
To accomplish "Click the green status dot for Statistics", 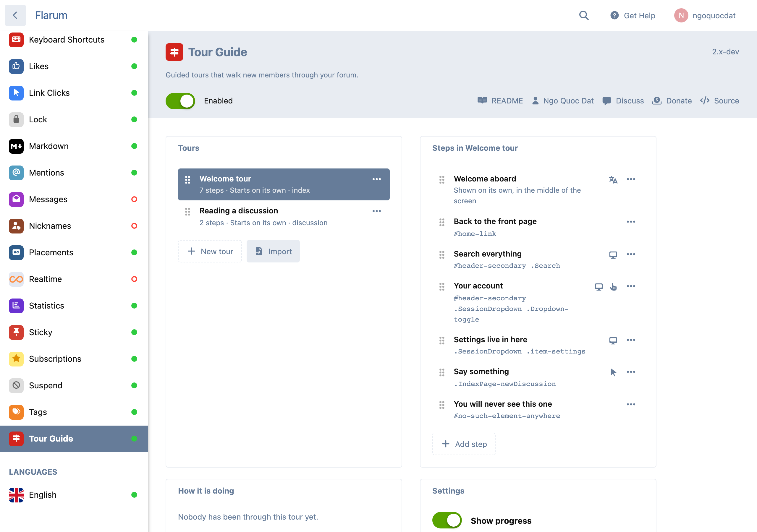I will pos(134,306).
